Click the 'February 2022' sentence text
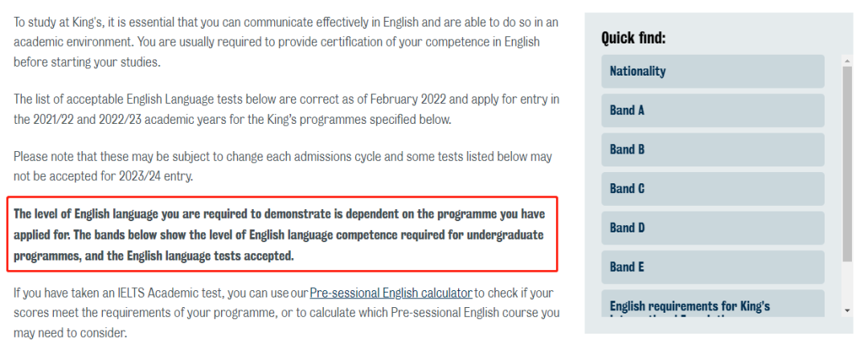This screenshot has height=361, width=868. coord(286,109)
